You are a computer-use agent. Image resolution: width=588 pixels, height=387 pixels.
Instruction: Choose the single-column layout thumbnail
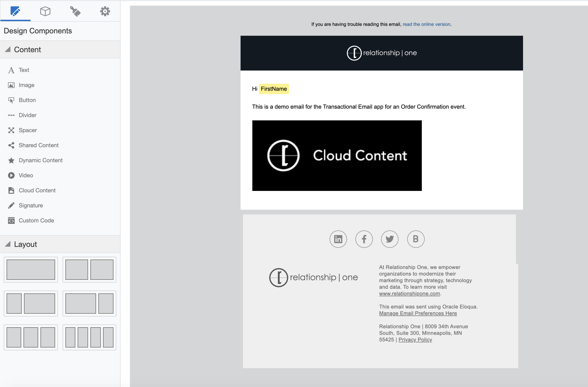tap(31, 269)
